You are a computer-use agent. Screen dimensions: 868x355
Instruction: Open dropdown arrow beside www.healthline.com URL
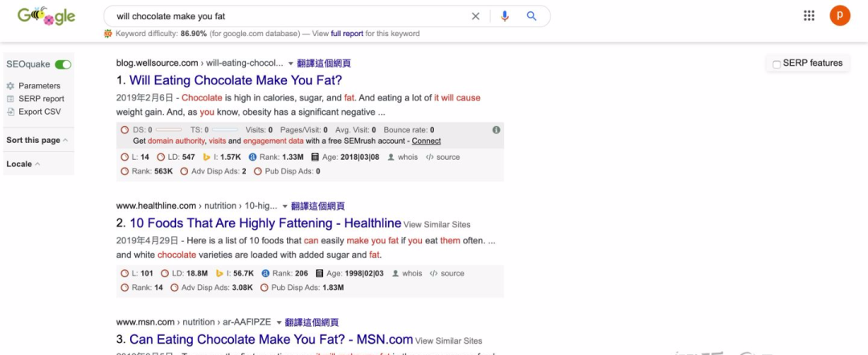(x=285, y=206)
